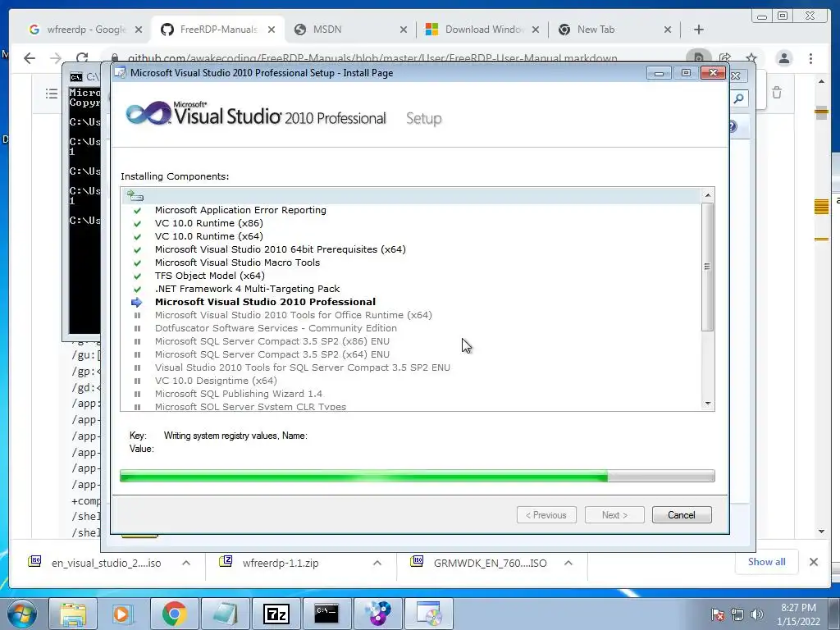Screen dimensions: 840x630
Task: Open the Windows Start button
Action: pyautogui.click(x=22, y=614)
